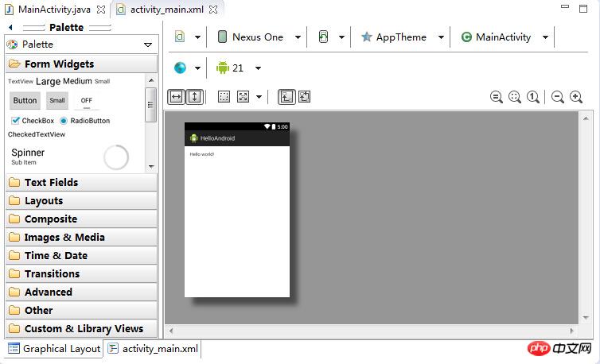Click the configuration file icon in toolbar

click(x=180, y=37)
